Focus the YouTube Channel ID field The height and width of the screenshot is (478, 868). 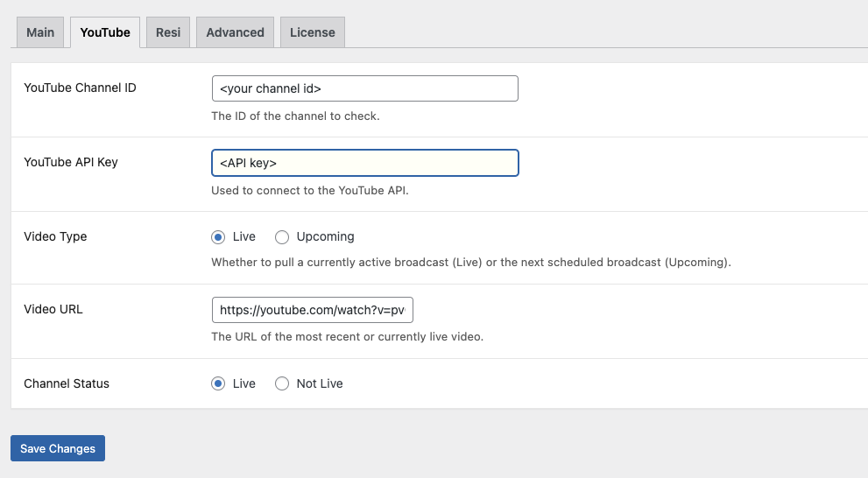364,88
